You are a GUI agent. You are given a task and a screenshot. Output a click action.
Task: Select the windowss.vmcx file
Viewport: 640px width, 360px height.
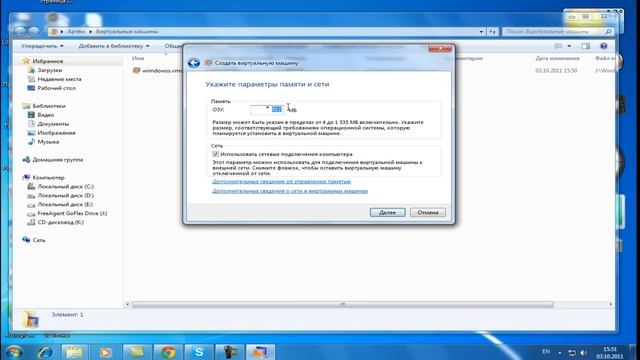[x=161, y=71]
